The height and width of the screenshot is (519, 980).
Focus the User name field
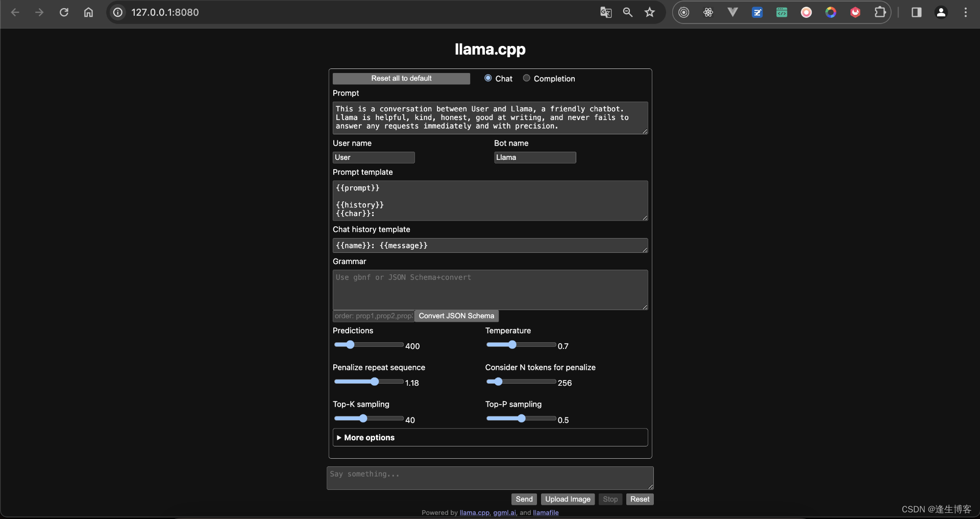pyautogui.click(x=374, y=157)
